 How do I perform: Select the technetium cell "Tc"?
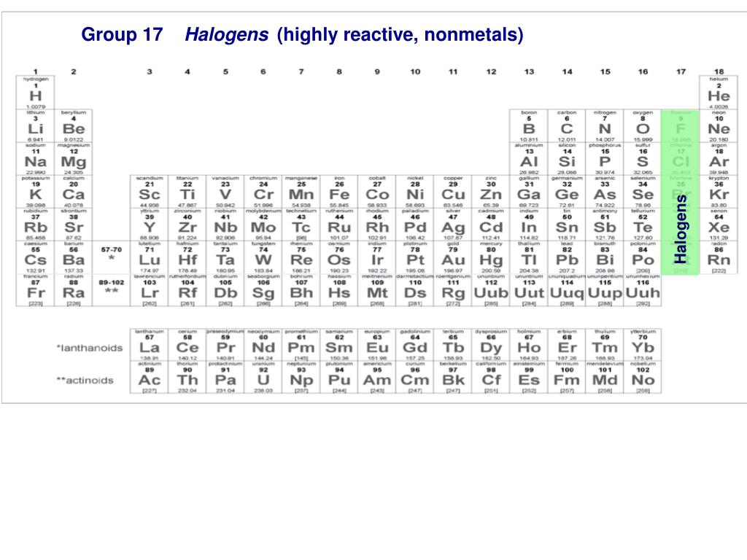[x=301, y=225]
